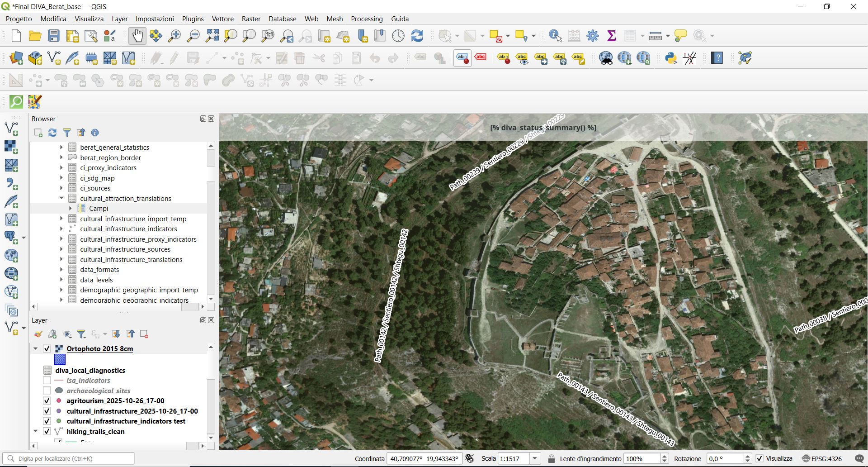Image resolution: width=868 pixels, height=467 pixels.
Task: Click the Identify Features tool
Action: coord(555,36)
